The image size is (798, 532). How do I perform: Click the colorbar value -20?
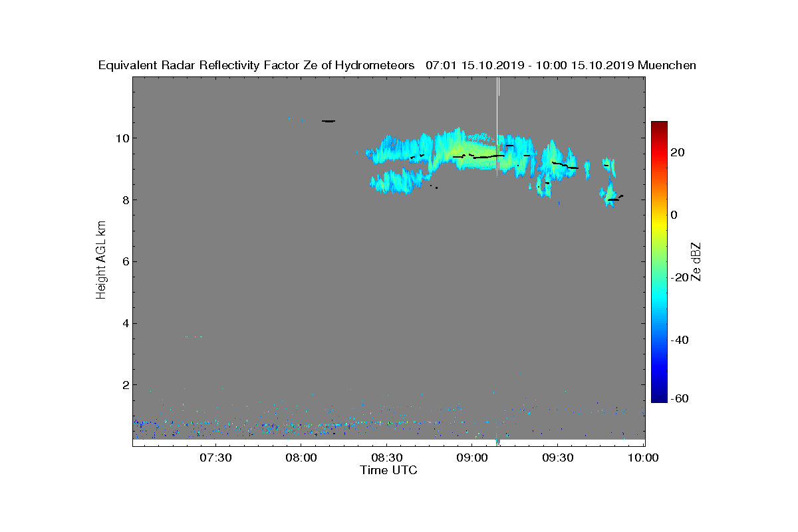678,277
